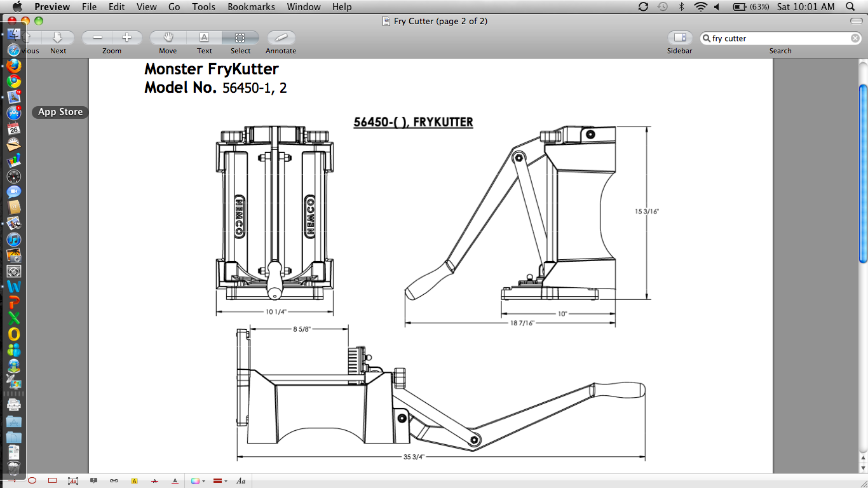The height and width of the screenshot is (488, 868).
Task: Click the volume menu bar icon
Action: pos(717,7)
